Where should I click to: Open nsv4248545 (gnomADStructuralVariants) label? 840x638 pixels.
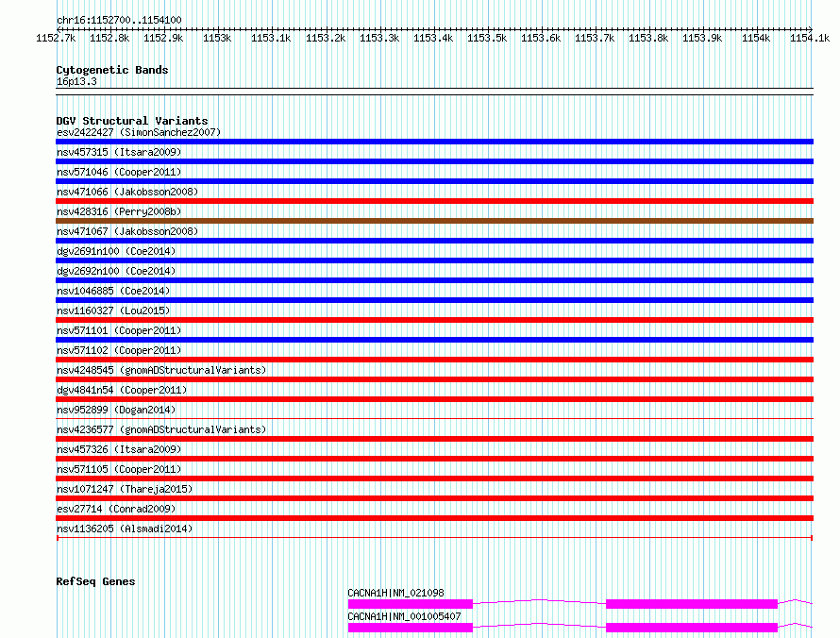click(x=161, y=370)
